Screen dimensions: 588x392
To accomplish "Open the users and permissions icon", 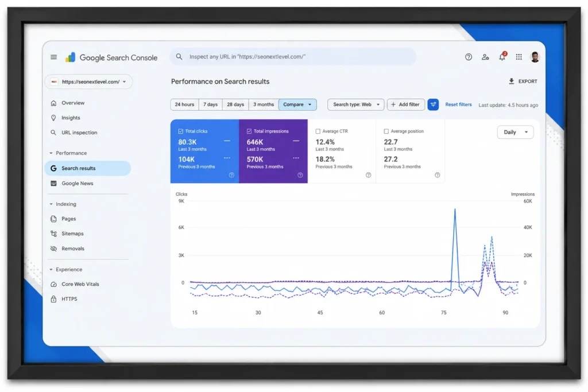I will pyautogui.click(x=485, y=57).
